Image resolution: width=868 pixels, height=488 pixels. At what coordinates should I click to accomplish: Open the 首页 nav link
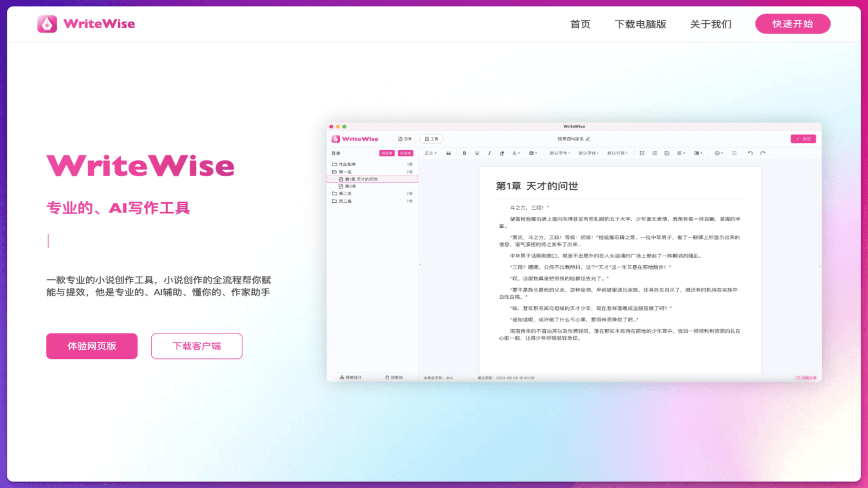pos(580,24)
